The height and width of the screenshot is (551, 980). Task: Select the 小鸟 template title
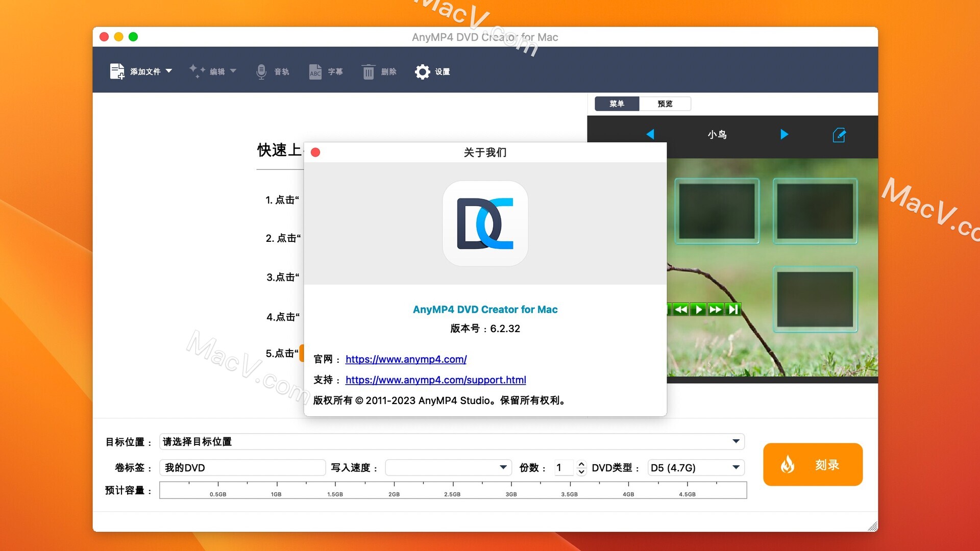[717, 135]
